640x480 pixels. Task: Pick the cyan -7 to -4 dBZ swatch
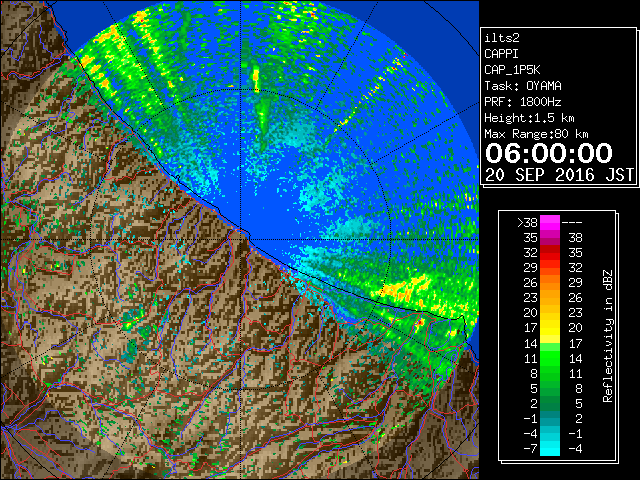[x=550, y=448]
